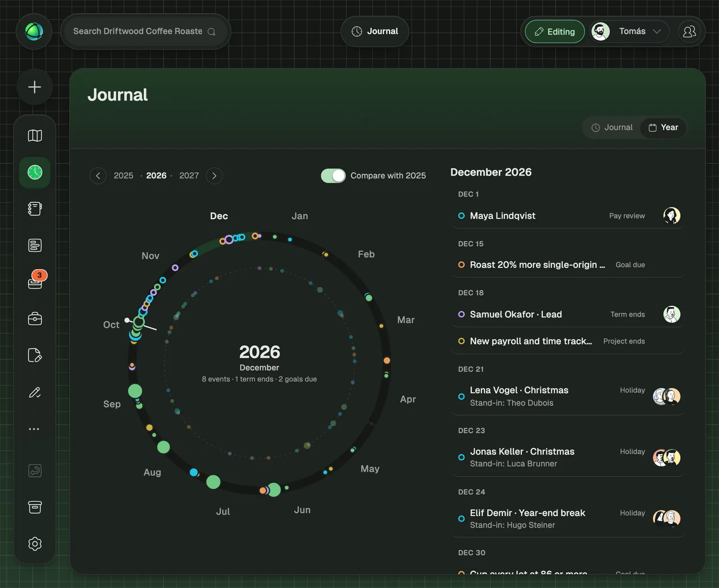
Task: Select Jan label on year wheel
Action: (300, 216)
